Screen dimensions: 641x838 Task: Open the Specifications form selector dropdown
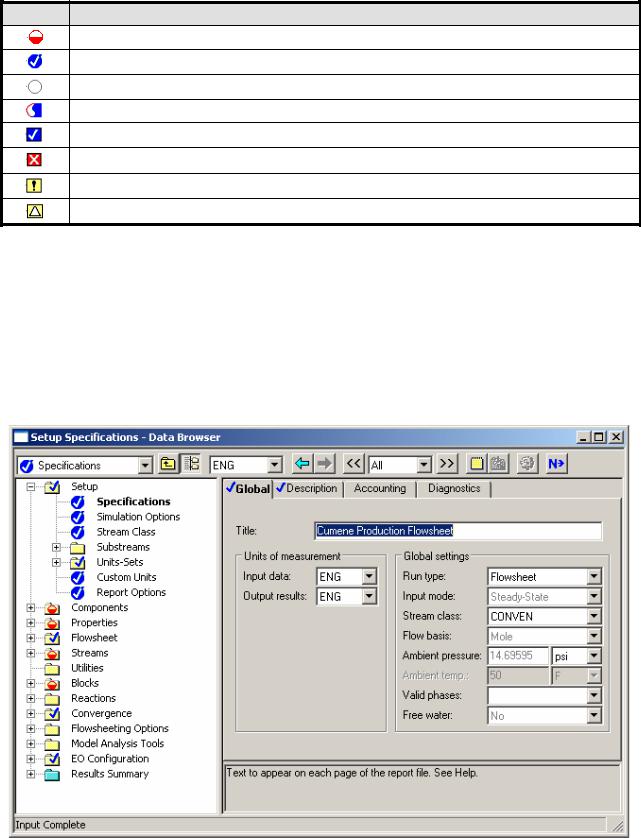pos(145,465)
